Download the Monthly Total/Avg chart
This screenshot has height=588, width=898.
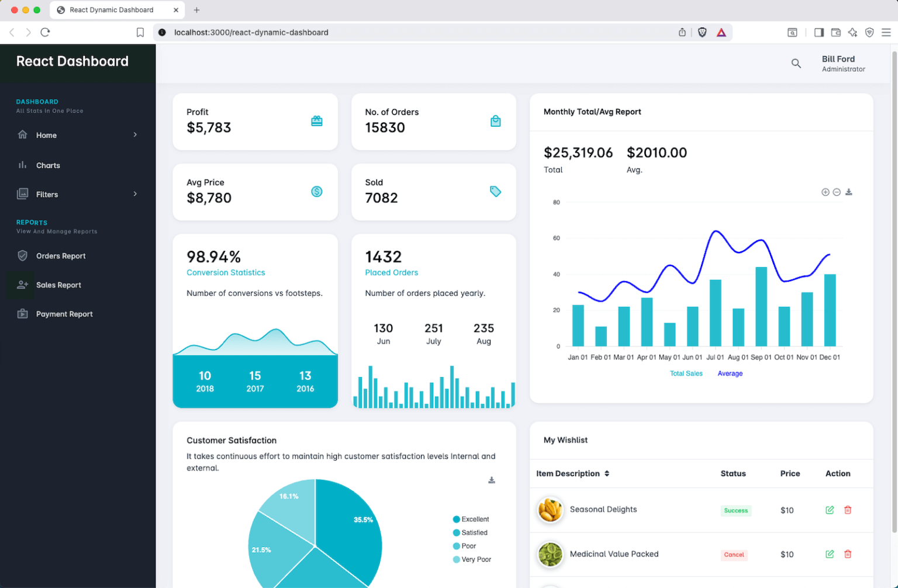(849, 192)
